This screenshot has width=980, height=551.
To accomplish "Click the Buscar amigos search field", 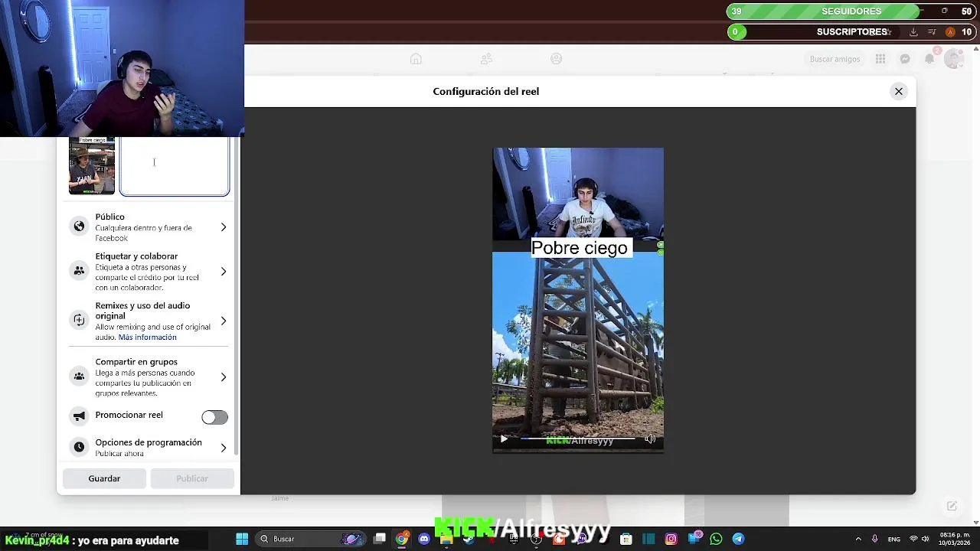I will point(835,59).
